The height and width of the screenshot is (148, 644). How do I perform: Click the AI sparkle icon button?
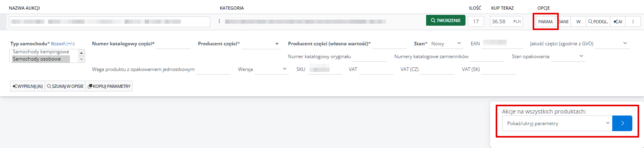pos(618,22)
